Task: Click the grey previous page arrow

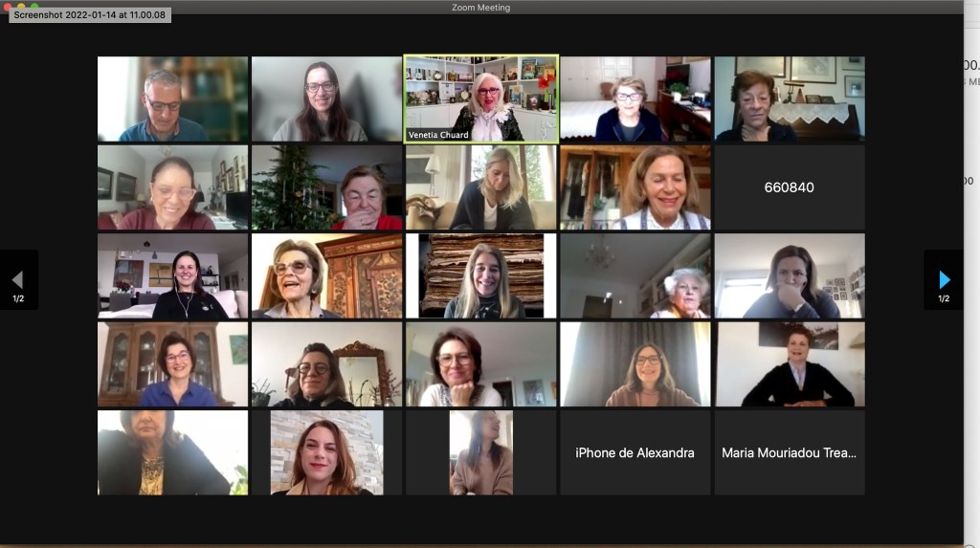Action: pos(17,279)
